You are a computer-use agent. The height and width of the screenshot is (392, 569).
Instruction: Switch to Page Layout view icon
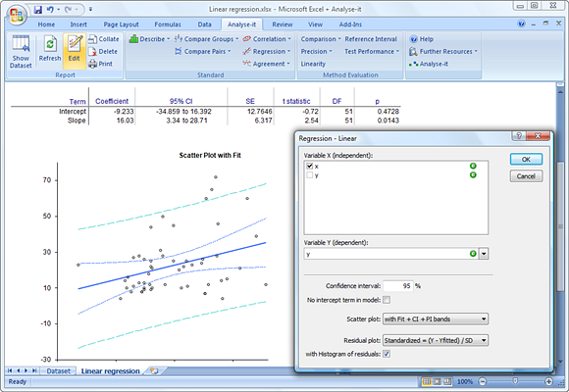point(438,381)
